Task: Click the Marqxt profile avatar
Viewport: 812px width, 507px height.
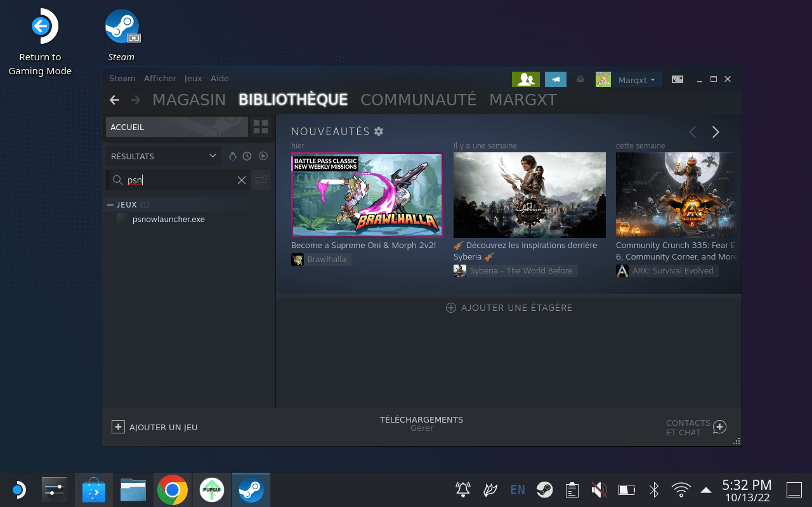Action: click(603, 79)
